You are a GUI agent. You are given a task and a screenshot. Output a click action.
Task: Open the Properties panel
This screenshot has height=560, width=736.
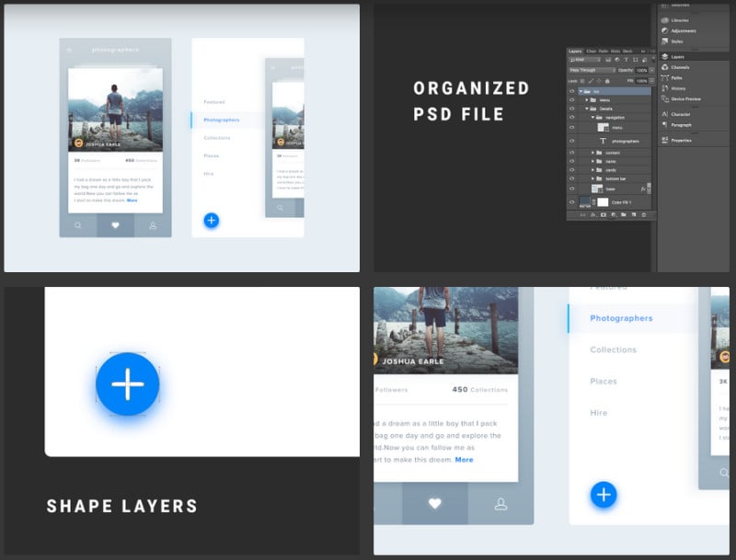click(676, 141)
